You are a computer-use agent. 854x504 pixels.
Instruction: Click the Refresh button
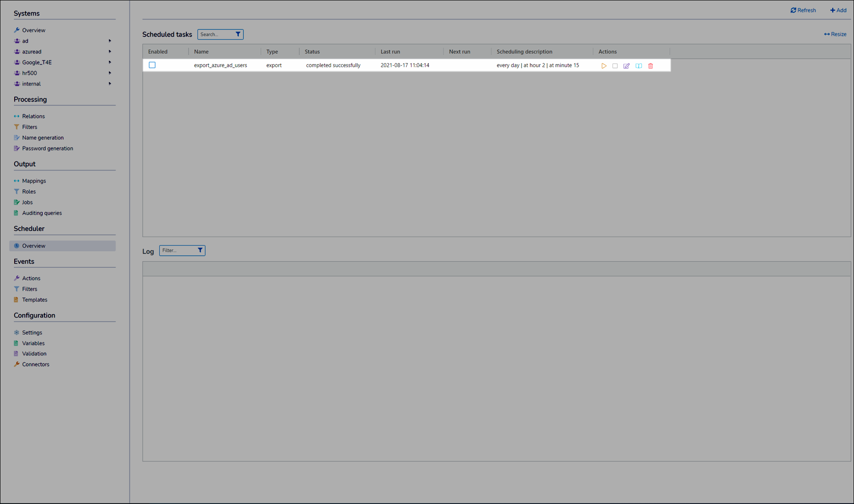pyautogui.click(x=803, y=10)
